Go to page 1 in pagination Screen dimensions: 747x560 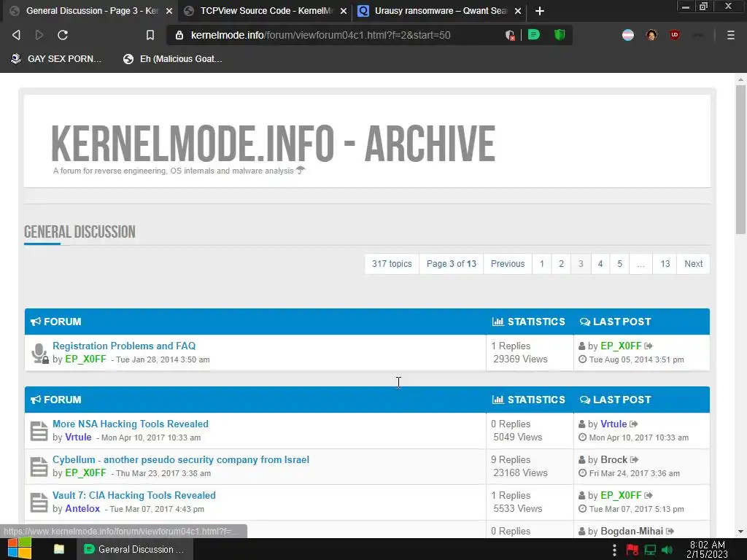pos(542,264)
